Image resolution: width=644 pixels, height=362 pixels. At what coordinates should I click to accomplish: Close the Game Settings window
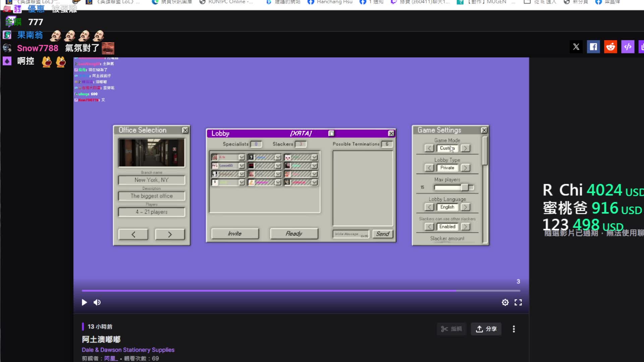[x=484, y=130]
